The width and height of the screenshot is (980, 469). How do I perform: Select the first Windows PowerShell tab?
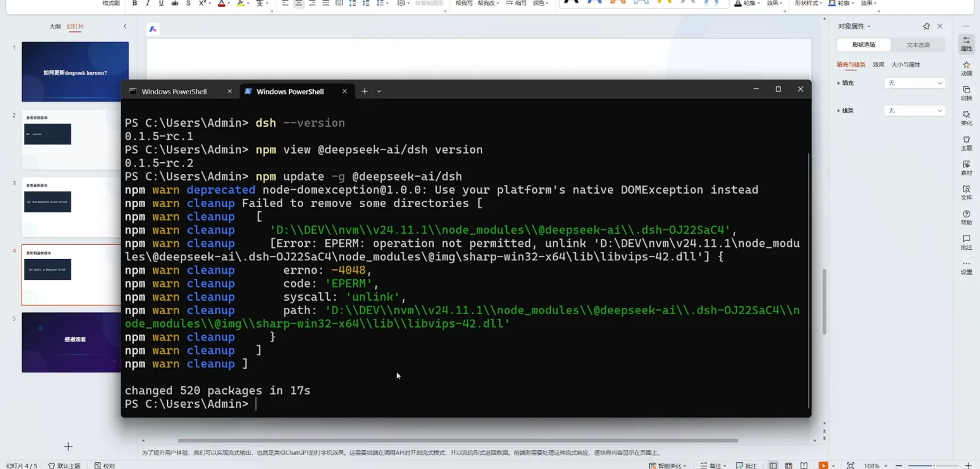174,91
